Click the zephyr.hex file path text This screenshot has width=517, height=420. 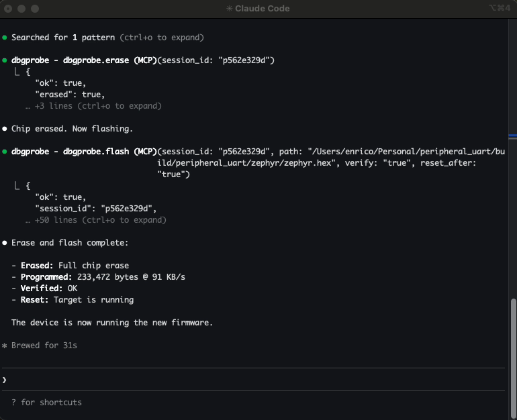point(331,157)
